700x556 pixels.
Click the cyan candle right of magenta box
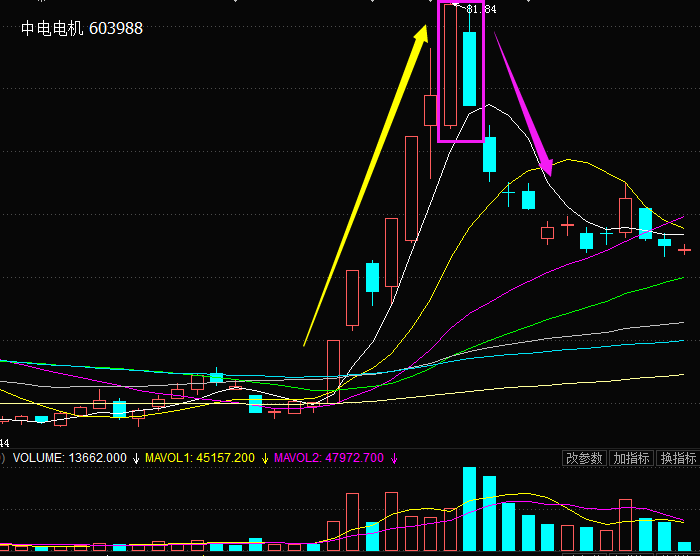point(489,154)
